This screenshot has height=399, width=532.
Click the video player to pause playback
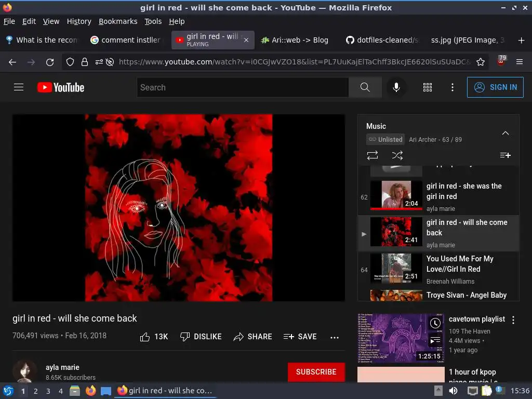click(x=179, y=208)
